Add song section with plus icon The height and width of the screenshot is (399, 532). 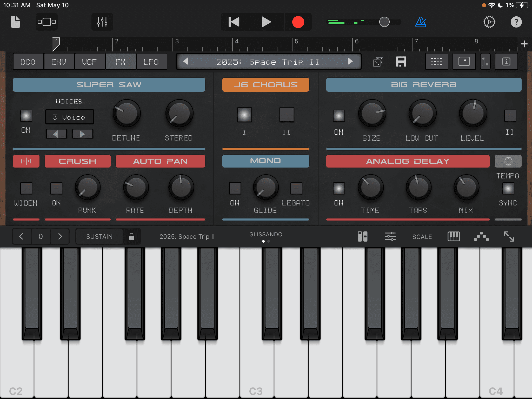click(524, 44)
